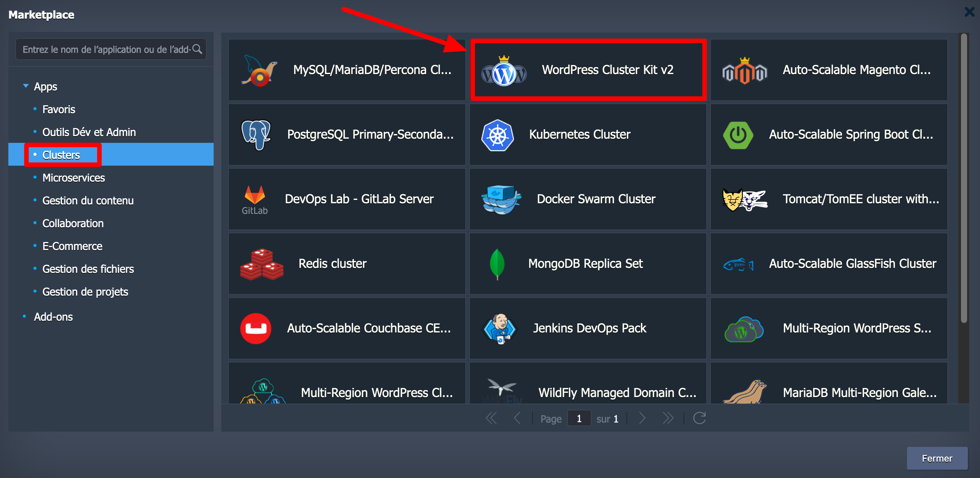Open MongoDB Replica Set text label
The image size is (980, 478).
pyautogui.click(x=585, y=264)
